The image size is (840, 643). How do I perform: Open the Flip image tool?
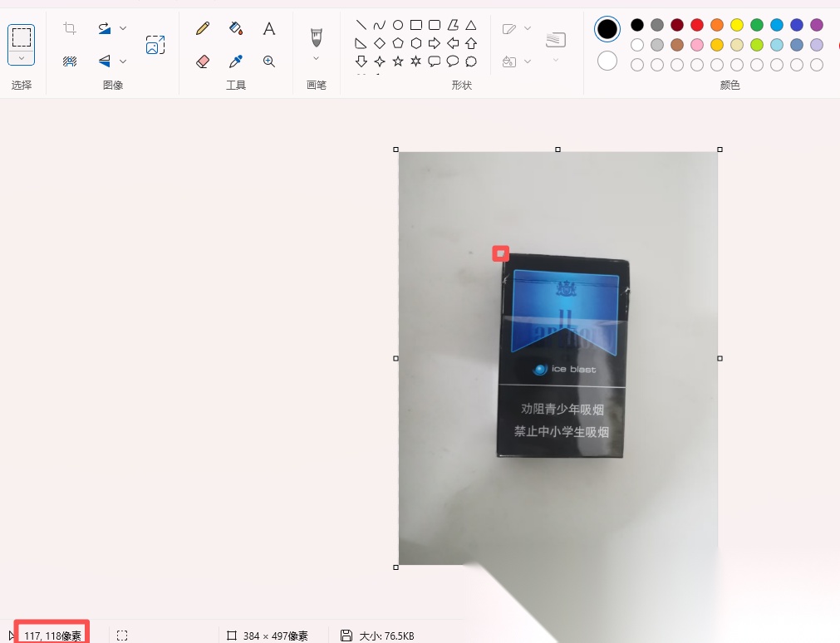[x=105, y=61]
